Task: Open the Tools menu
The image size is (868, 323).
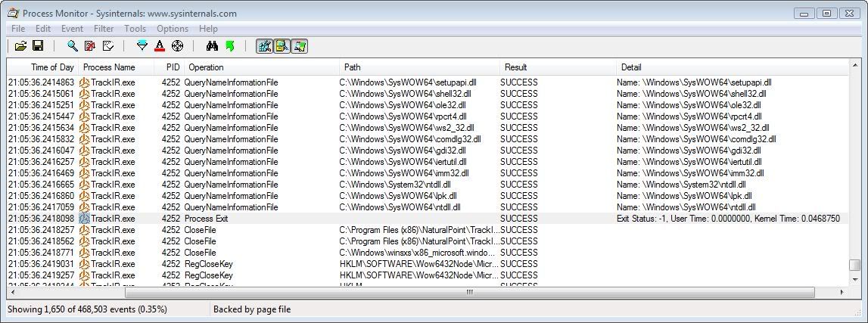Action: [x=135, y=29]
